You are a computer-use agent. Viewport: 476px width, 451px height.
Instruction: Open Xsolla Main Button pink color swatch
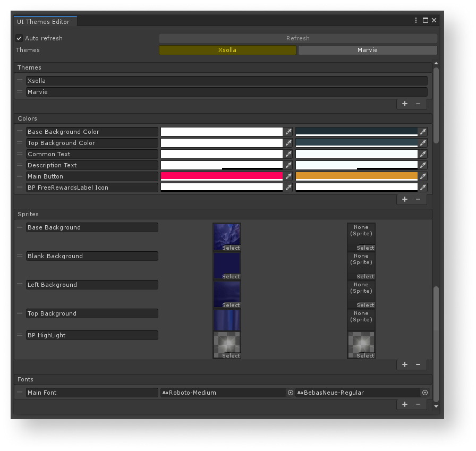[x=222, y=176]
